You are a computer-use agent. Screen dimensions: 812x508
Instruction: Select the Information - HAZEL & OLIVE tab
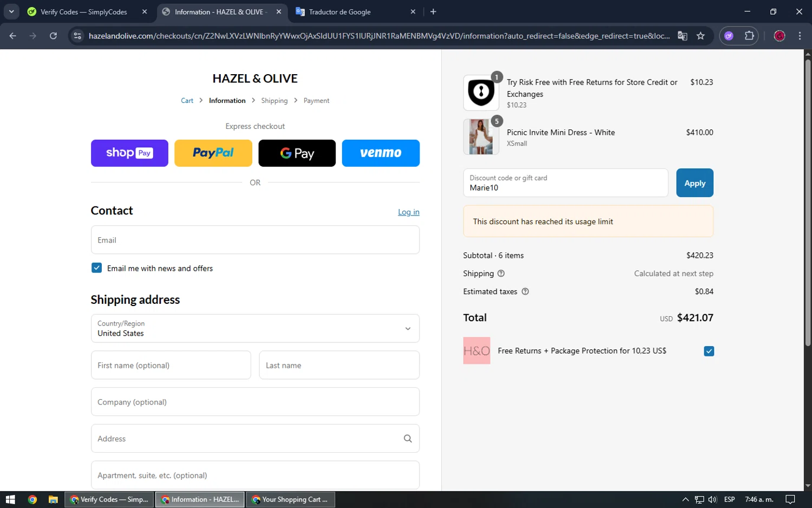(221, 12)
